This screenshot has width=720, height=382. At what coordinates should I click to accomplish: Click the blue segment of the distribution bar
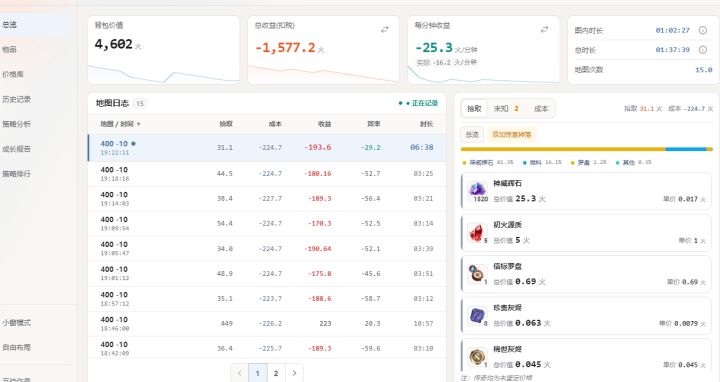(686, 149)
